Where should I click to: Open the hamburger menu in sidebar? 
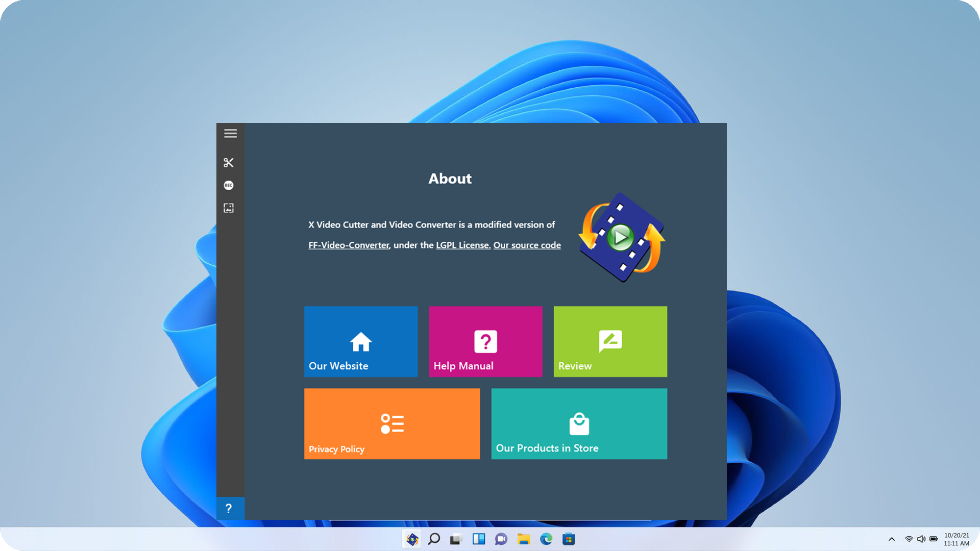[230, 134]
